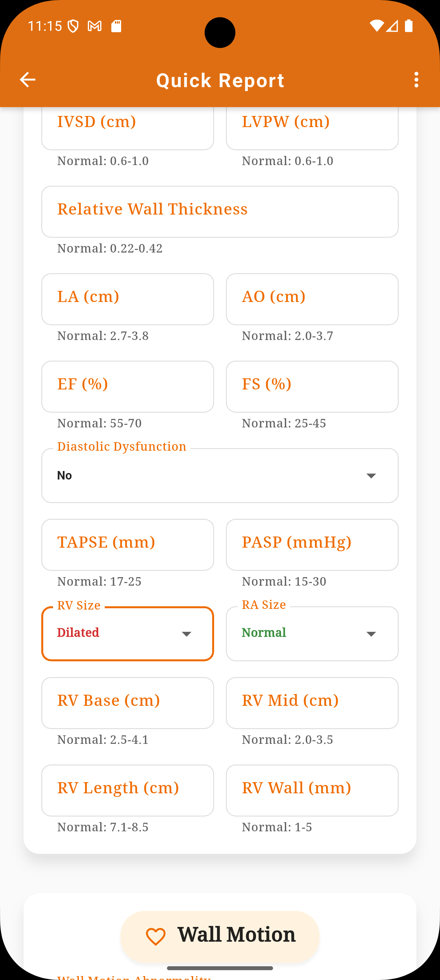The image size is (440, 980).
Task: Focus the FS (%) input field
Action: tap(312, 386)
